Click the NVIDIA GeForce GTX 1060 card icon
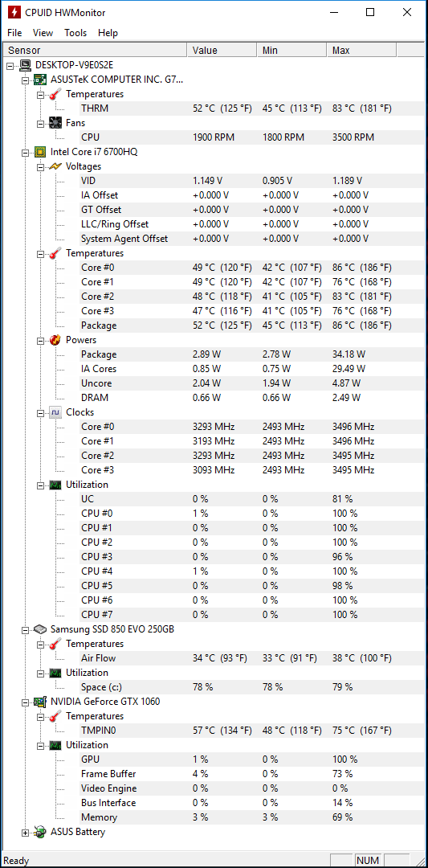 (x=40, y=702)
